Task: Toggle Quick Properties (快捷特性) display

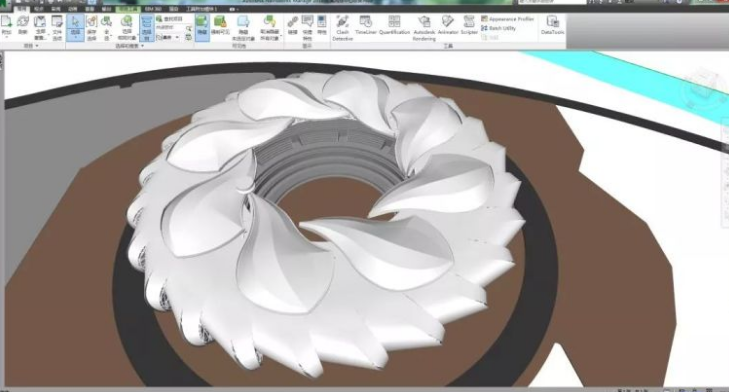Action: pyautogui.click(x=307, y=27)
